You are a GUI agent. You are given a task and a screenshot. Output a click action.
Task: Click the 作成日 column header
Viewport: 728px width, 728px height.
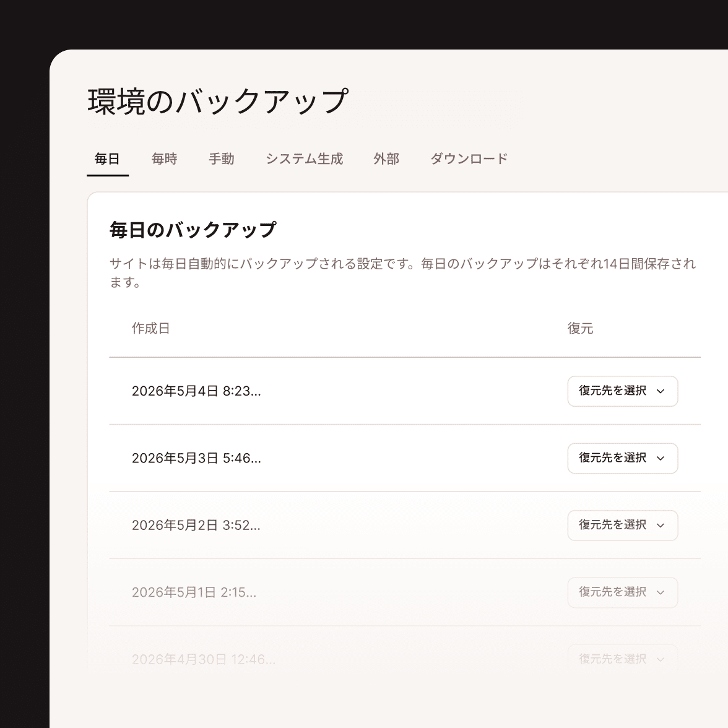[x=151, y=328]
